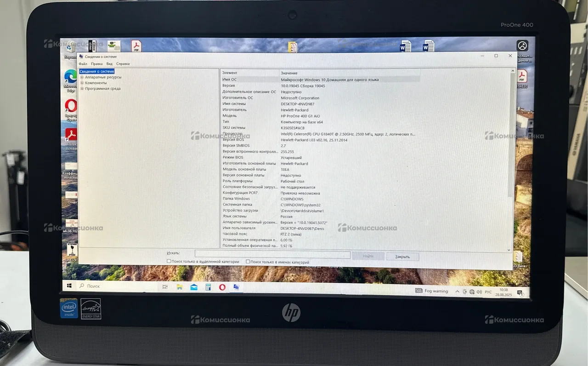Open the zipped folder icon at desktop top center
Screen dimensions: 588x366
(x=293, y=47)
